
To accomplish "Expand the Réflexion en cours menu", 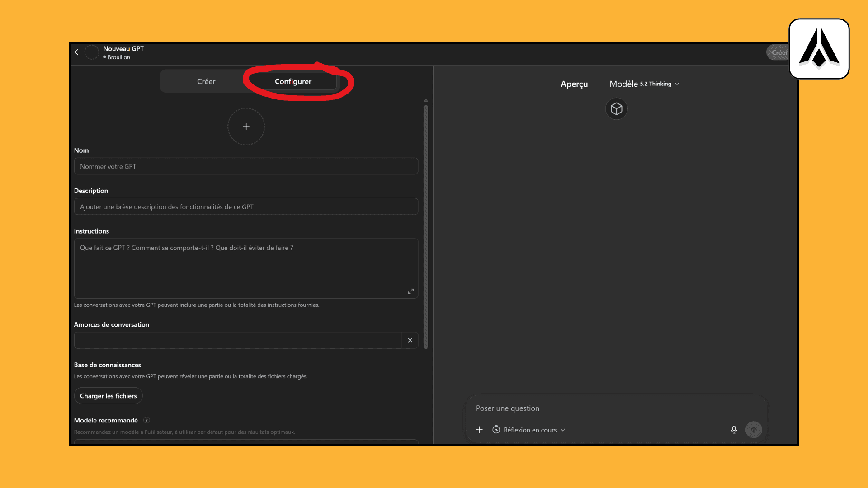I will tap(529, 430).
